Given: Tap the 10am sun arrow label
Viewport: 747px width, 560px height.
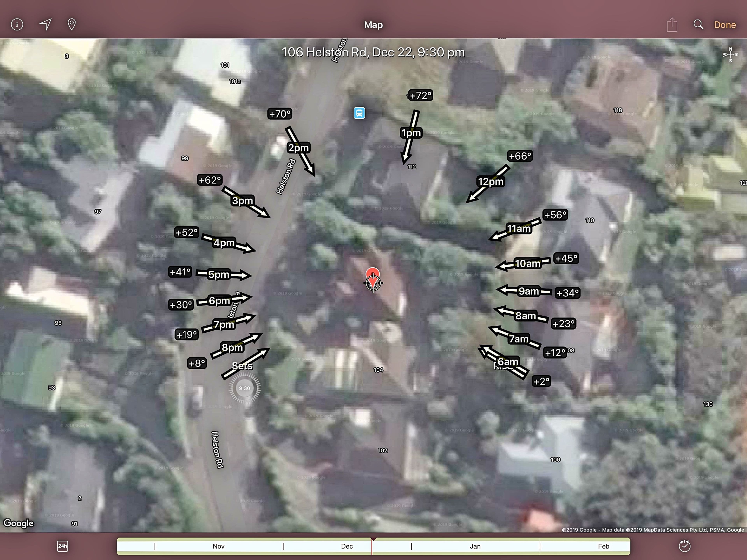Looking at the screenshot, I should [528, 263].
